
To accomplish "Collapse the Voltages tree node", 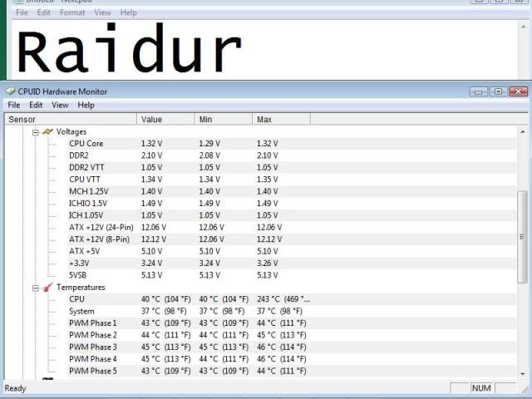I will point(36,132).
